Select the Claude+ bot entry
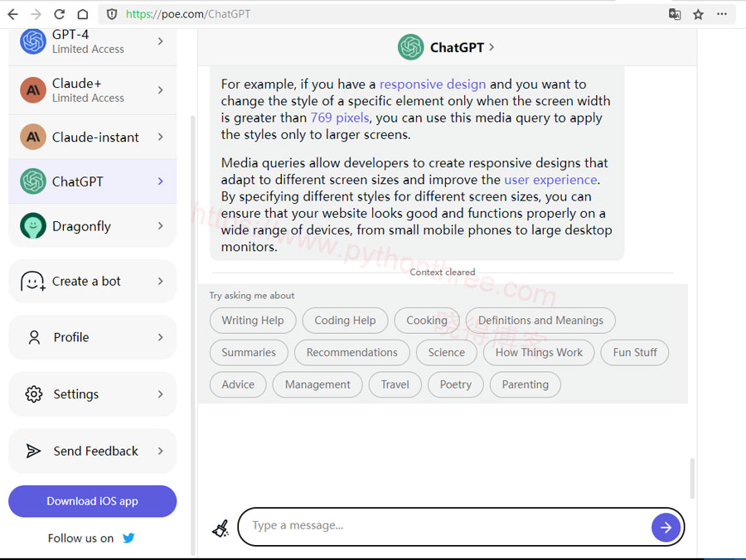746x560 pixels. click(93, 89)
